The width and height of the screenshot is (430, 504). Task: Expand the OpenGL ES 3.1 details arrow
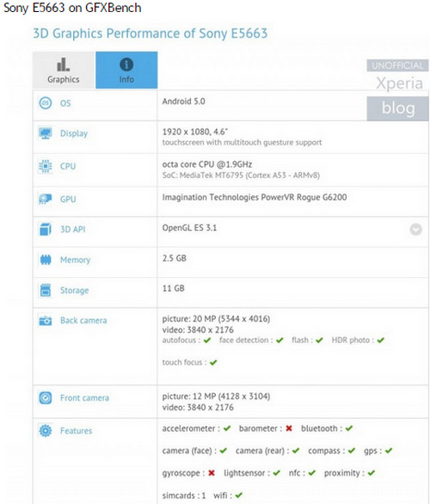pyautogui.click(x=415, y=229)
